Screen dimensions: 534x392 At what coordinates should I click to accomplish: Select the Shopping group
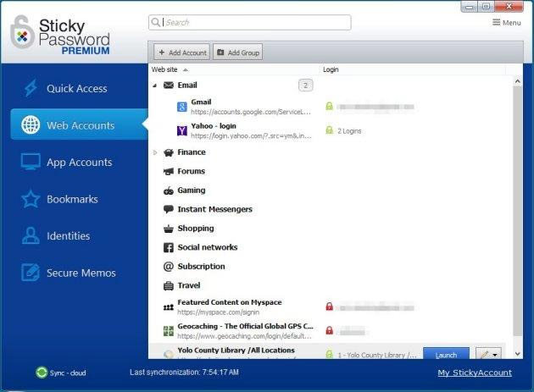(196, 229)
